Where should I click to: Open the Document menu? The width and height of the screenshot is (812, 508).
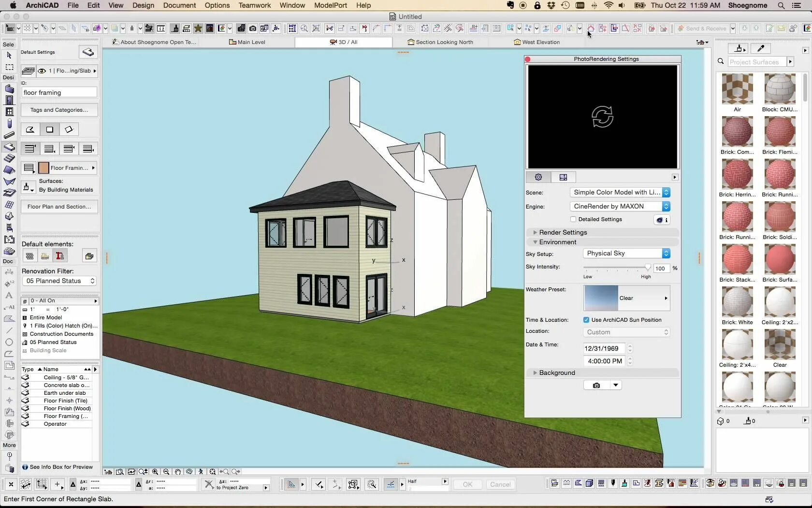coord(179,5)
